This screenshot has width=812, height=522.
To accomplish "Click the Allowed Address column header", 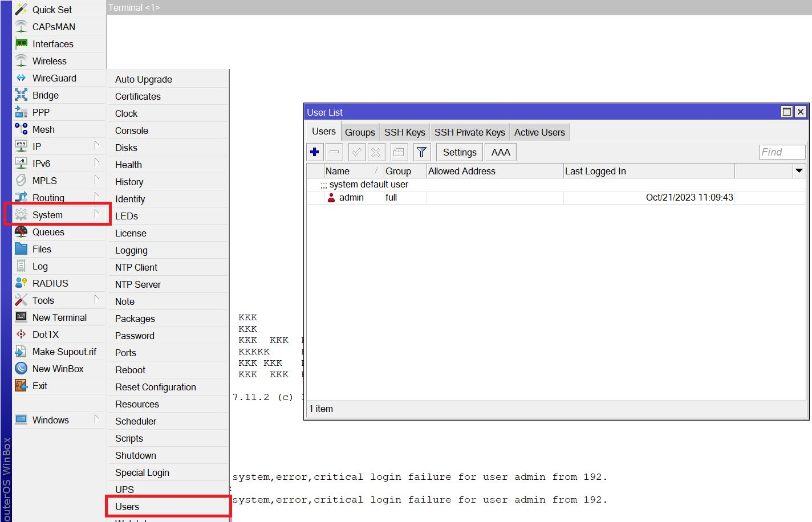I will pyautogui.click(x=495, y=171).
